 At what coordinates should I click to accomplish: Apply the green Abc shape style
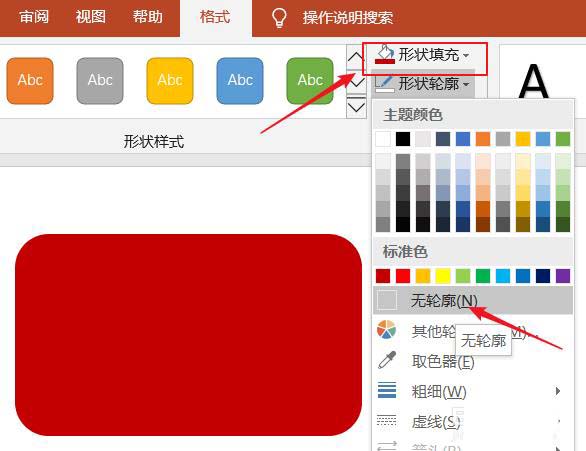coord(310,81)
